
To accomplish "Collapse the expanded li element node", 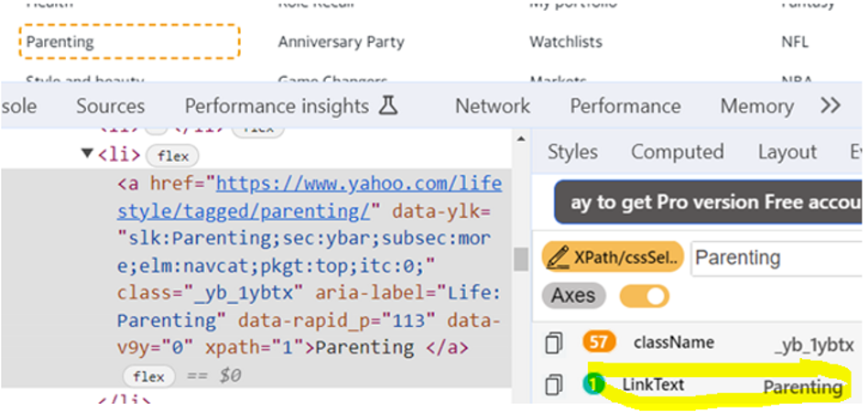I will point(87,155).
